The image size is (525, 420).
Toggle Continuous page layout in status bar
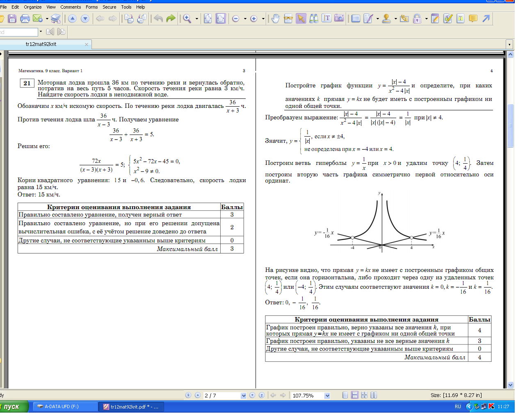355,395
